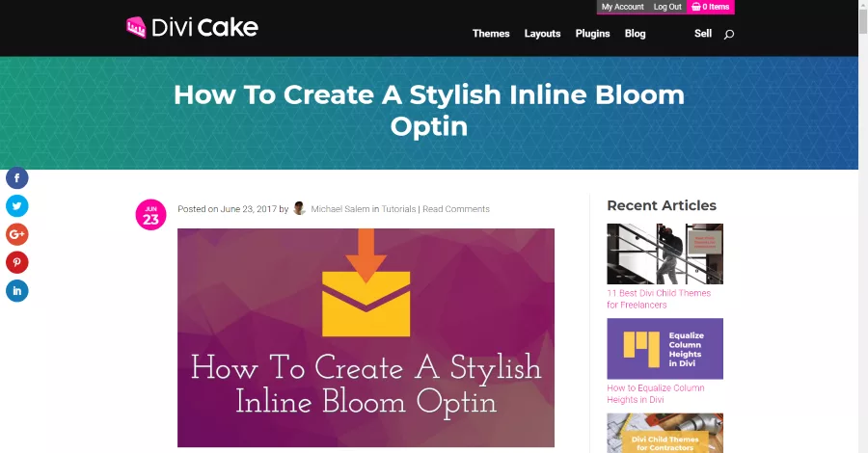868x453 pixels.
Task: Click the 'Posted on June 23, 2017' text
Action: (x=227, y=209)
